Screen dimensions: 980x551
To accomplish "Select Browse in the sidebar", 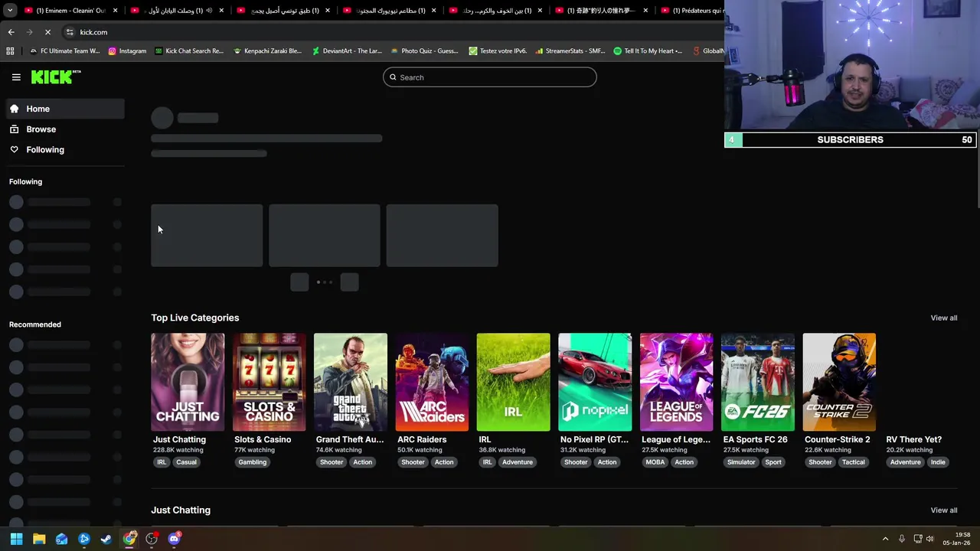I will 65,129.
